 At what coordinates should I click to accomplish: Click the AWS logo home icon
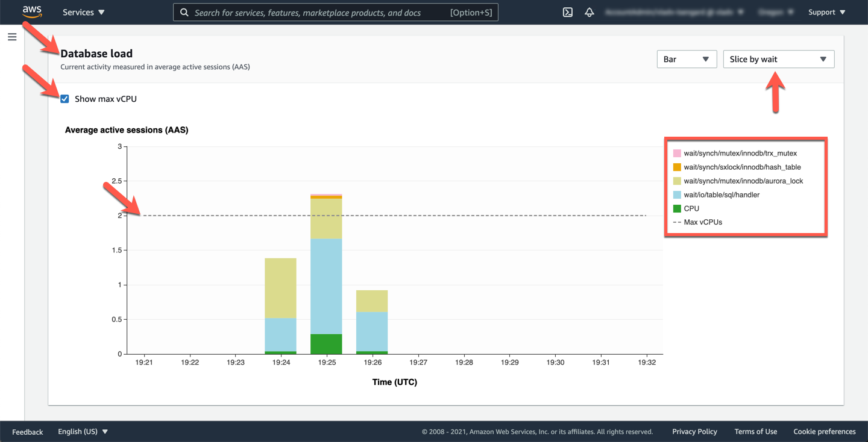(x=32, y=12)
